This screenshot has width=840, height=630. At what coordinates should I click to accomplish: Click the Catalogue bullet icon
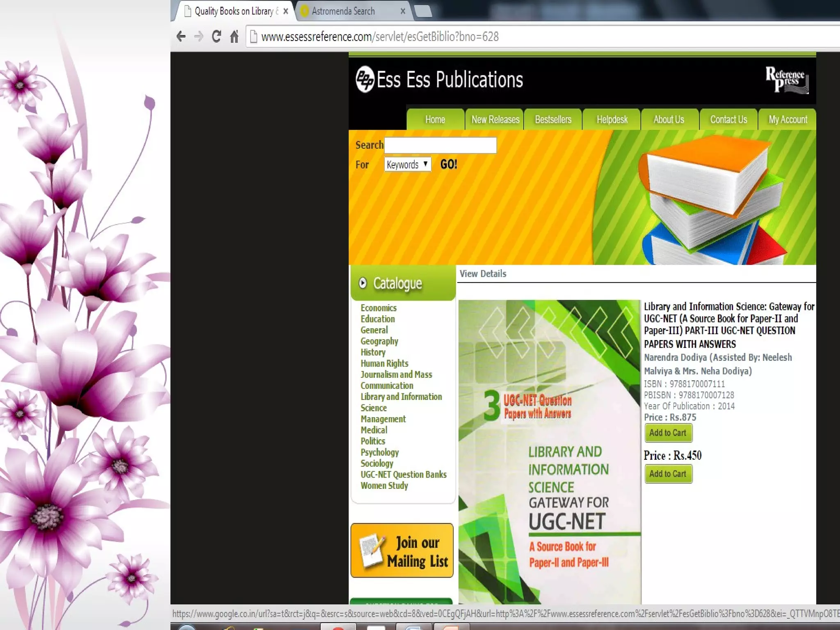[363, 283]
